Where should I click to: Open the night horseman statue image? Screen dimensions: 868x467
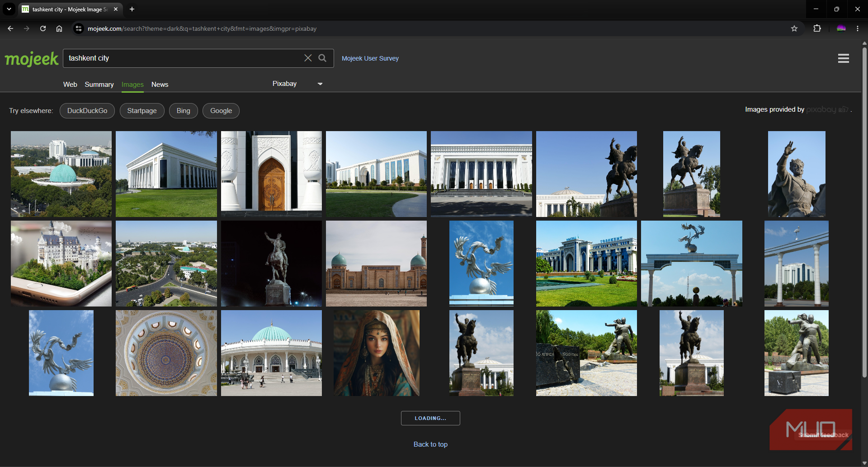pos(271,264)
